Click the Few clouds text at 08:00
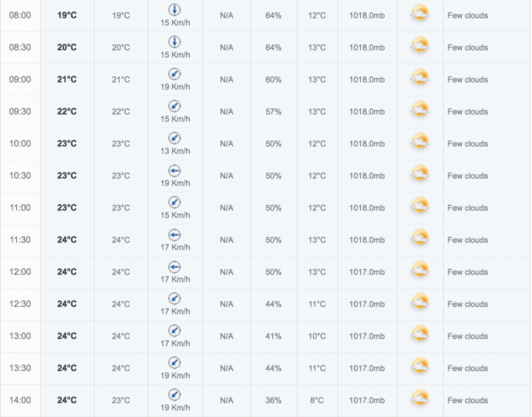 [467, 15]
